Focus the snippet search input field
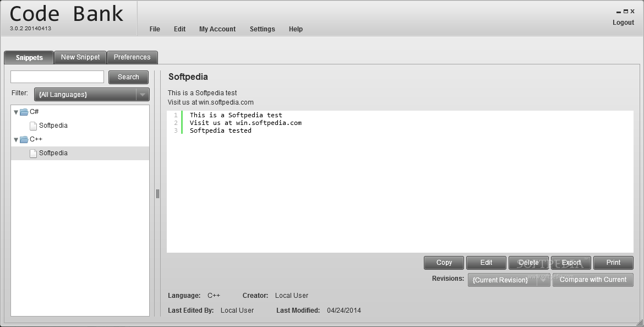This screenshot has width=644, height=327. 57,77
